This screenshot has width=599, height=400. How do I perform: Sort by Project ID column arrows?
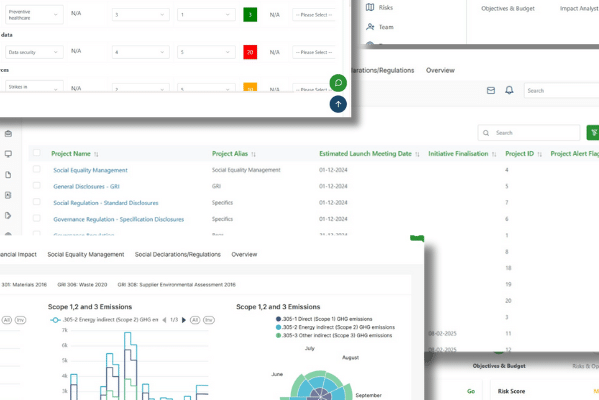coord(539,154)
